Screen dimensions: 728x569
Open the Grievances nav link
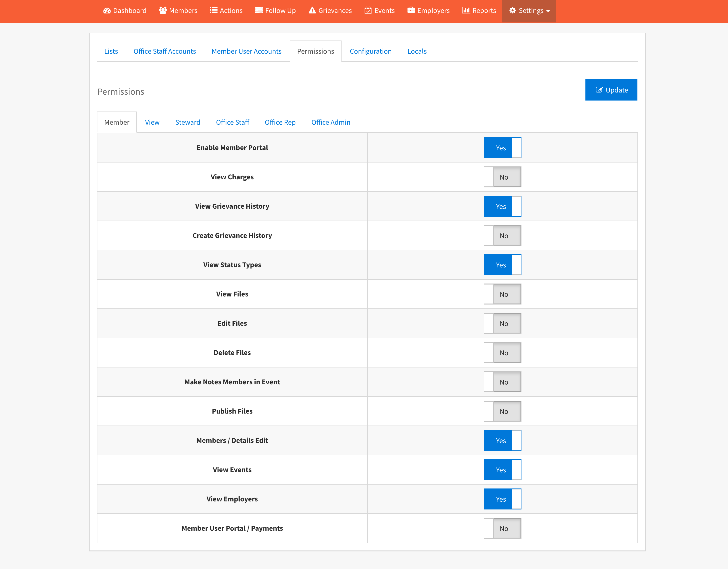(x=330, y=11)
